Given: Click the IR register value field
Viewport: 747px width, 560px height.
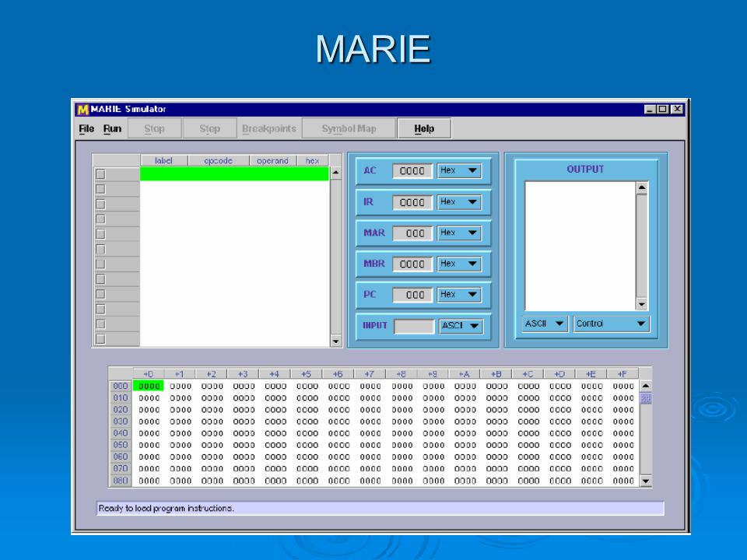Looking at the screenshot, I should [x=412, y=202].
